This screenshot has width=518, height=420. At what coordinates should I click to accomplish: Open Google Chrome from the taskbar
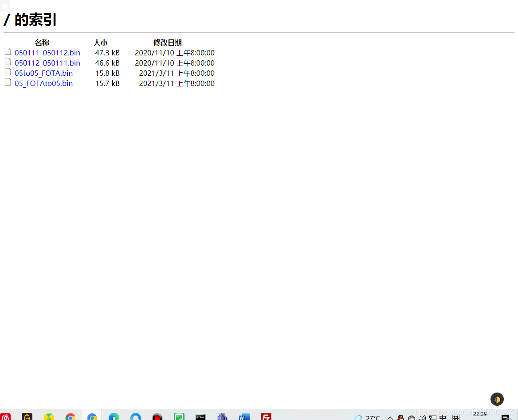pos(71,417)
